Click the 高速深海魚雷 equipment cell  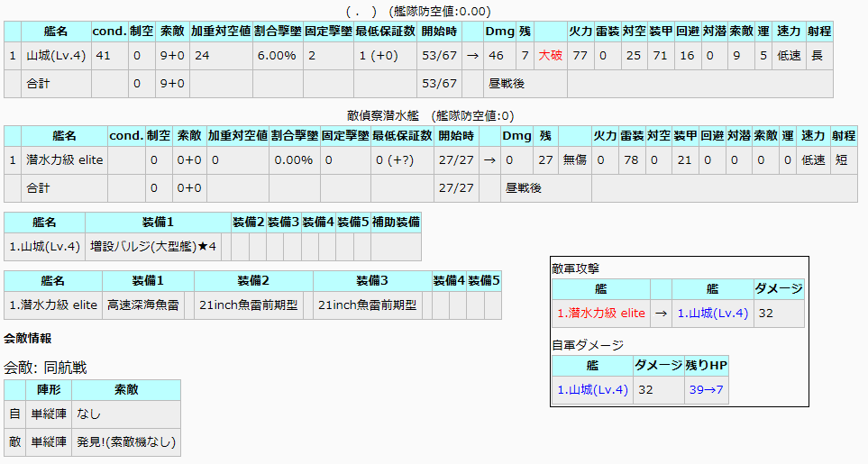tap(142, 305)
